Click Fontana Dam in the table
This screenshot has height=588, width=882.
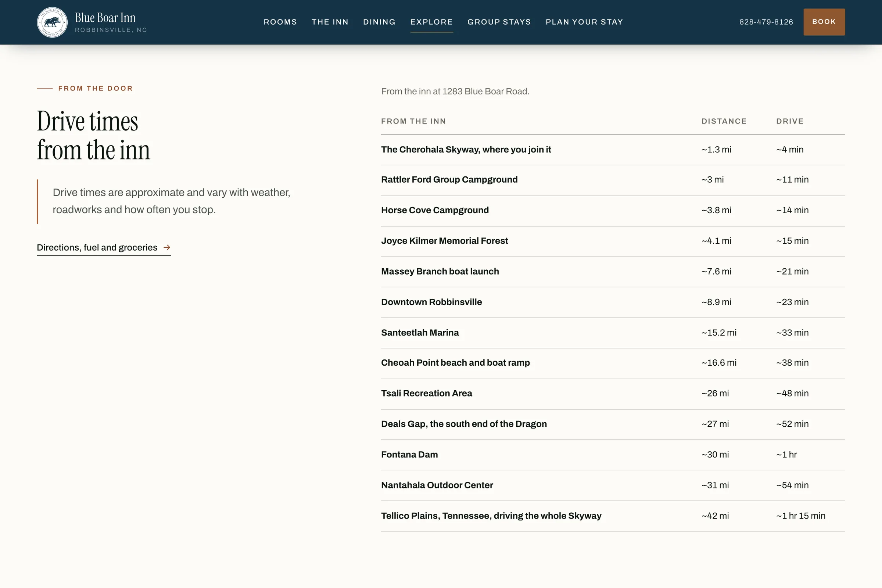[409, 455]
